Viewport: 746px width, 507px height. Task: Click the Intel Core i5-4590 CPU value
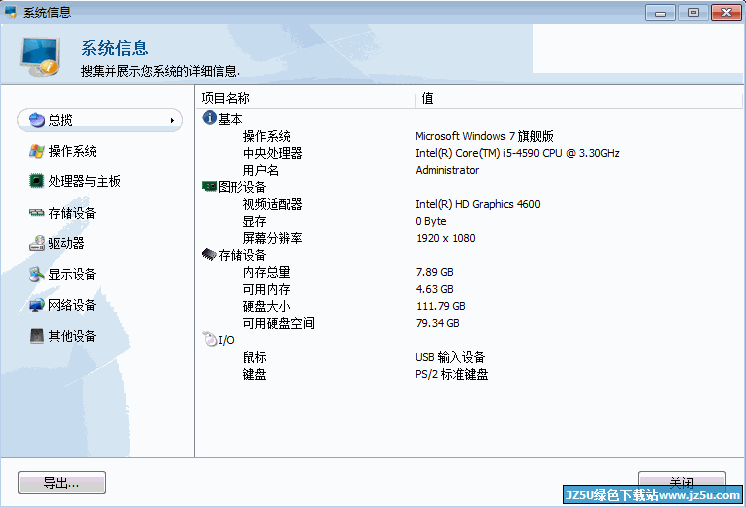click(x=517, y=153)
